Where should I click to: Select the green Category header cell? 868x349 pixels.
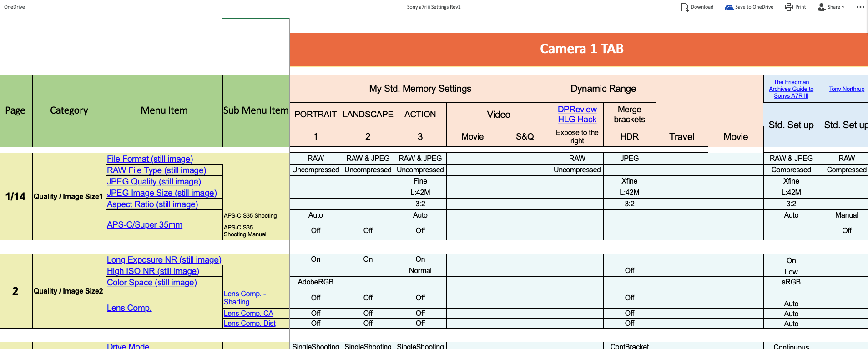click(x=69, y=110)
